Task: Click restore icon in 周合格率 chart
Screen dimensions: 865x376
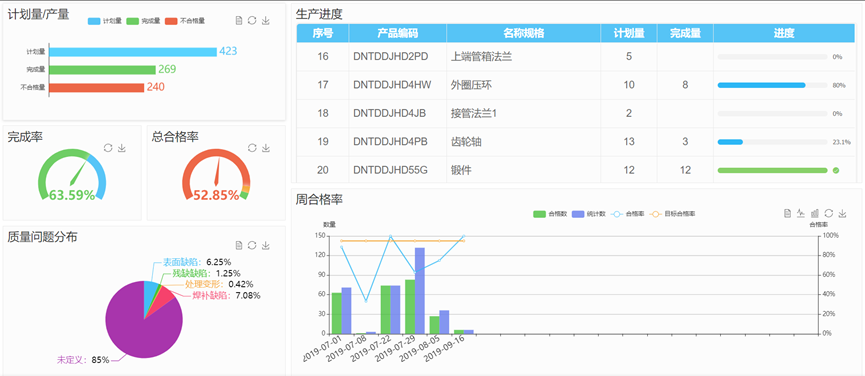Action: [x=829, y=213]
